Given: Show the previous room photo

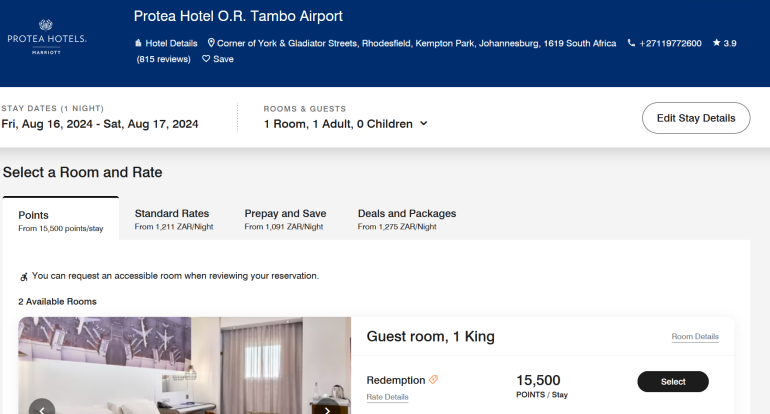Looking at the screenshot, I should point(42,408).
